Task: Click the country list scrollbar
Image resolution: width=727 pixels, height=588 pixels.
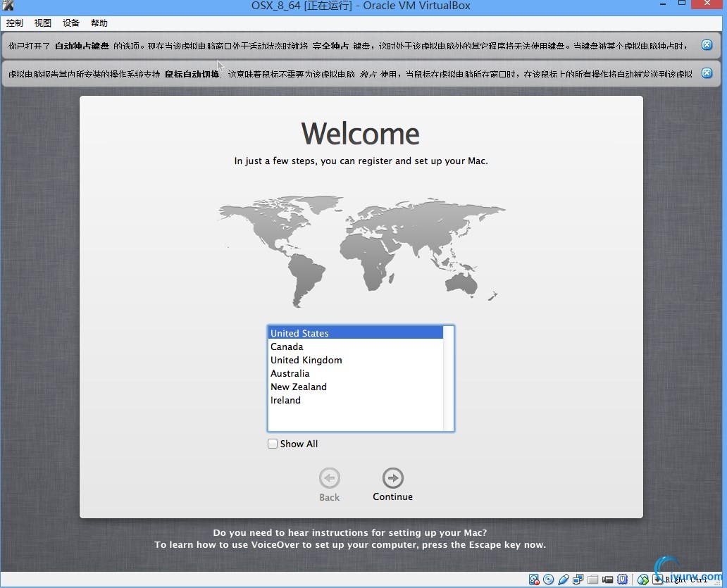Action: (x=448, y=379)
